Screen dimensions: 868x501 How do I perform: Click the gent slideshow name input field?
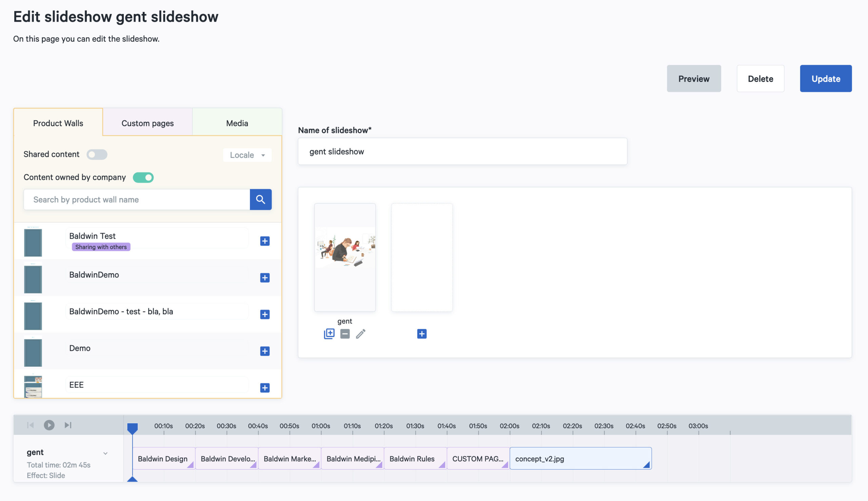point(462,151)
